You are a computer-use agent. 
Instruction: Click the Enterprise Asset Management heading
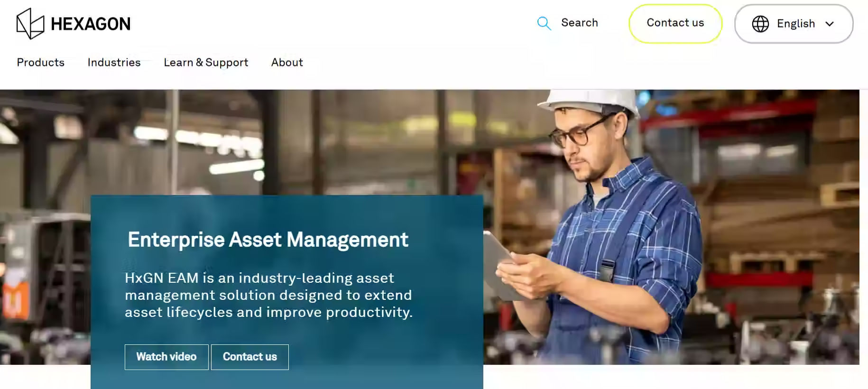coord(268,240)
